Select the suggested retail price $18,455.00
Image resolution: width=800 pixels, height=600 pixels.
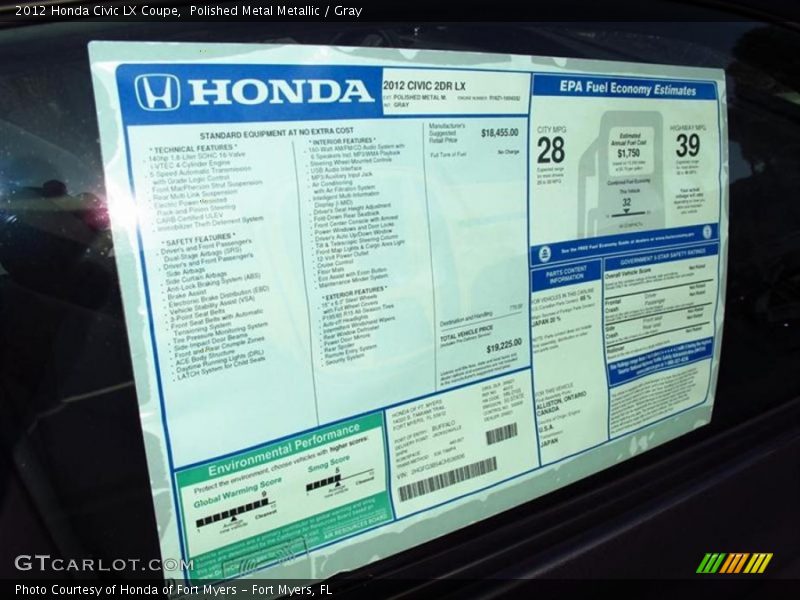tap(499, 133)
